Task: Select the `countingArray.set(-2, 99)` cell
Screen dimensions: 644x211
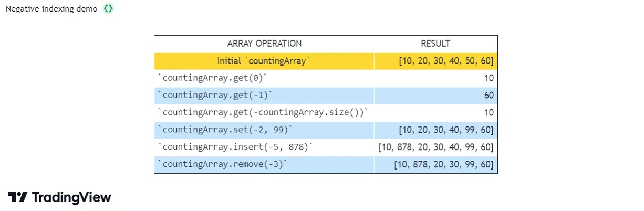Action: [x=226, y=130]
